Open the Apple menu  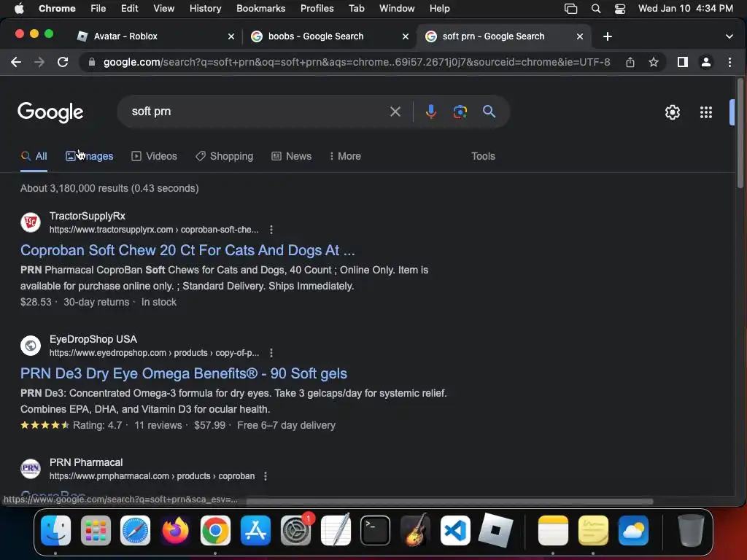pyautogui.click(x=19, y=9)
